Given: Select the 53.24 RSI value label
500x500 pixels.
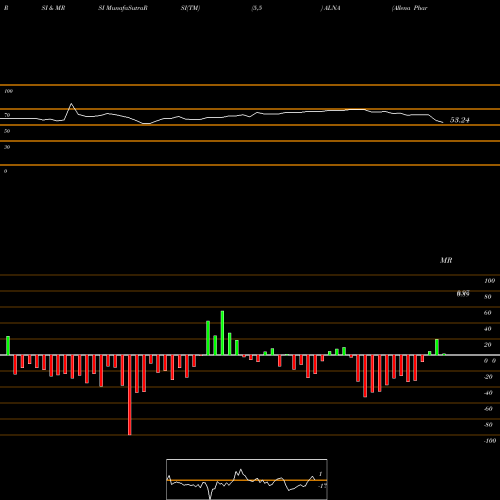Looking at the screenshot, I should [460, 120].
